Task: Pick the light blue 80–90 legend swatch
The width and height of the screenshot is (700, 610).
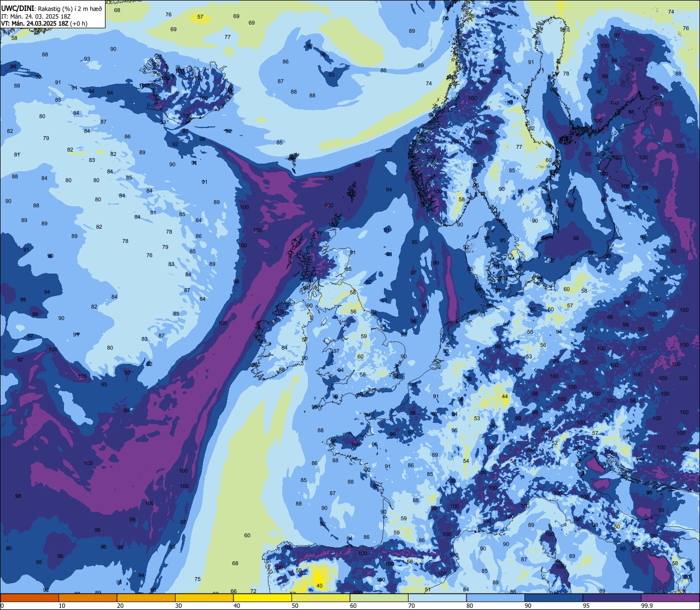Action: click(495, 597)
